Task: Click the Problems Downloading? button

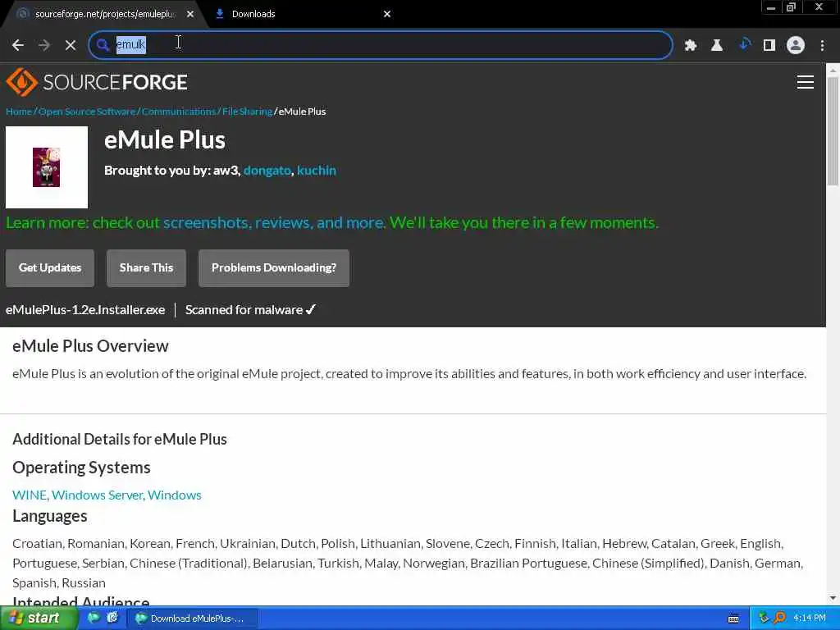Action: [x=274, y=268]
